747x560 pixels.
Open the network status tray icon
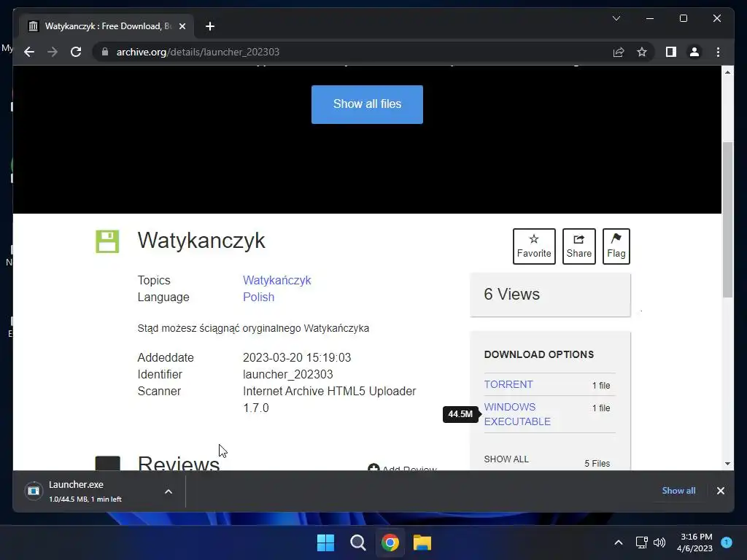[641, 542]
